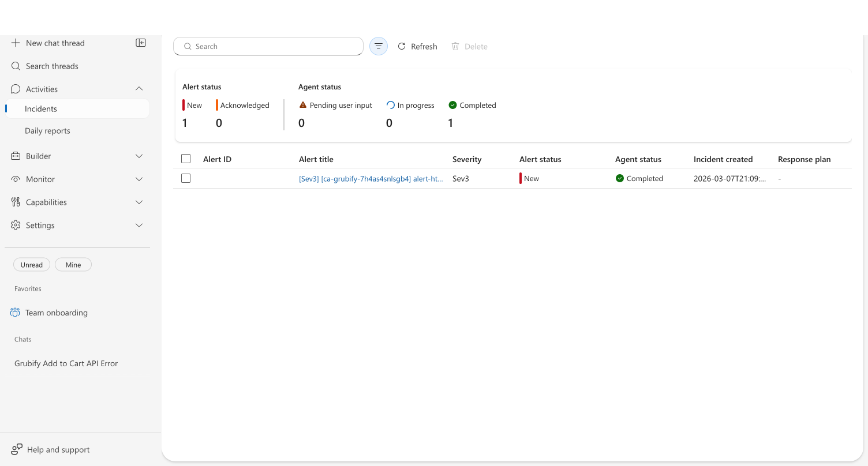Expand the Builder section chevron

click(x=139, y=156)
